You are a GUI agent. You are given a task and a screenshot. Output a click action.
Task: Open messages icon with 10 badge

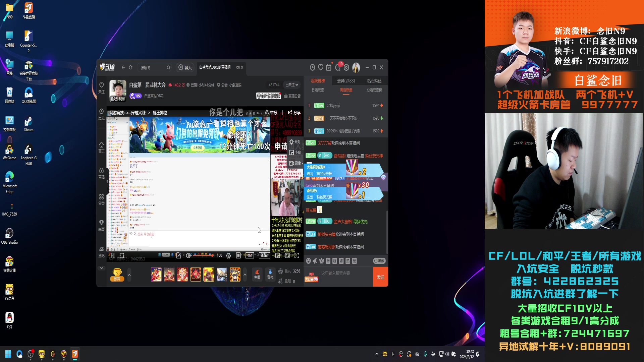[x=338, y=67]
